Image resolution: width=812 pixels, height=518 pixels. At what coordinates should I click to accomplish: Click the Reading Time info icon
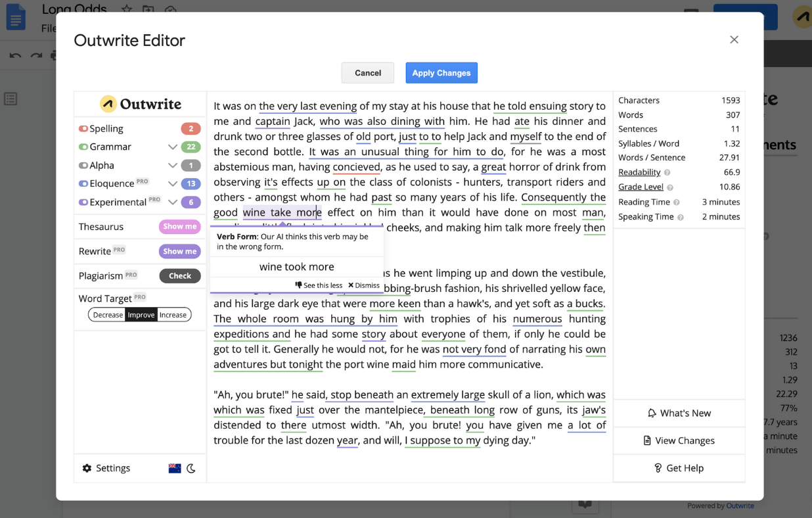677,202
